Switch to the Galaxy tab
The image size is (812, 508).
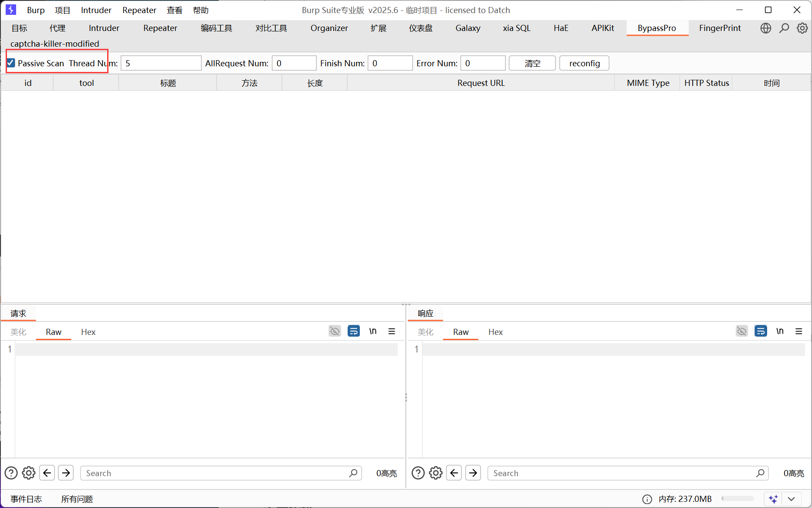click(468, 28)
